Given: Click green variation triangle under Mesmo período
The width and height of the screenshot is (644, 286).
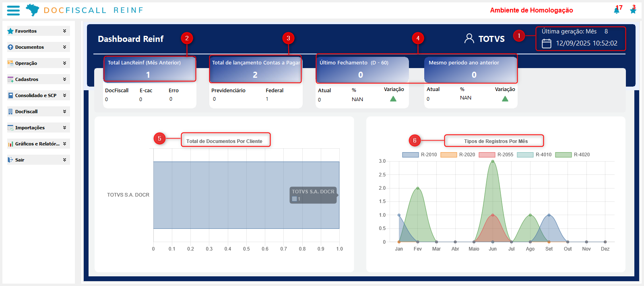Looking at the screenshot, I should (505, 99).
